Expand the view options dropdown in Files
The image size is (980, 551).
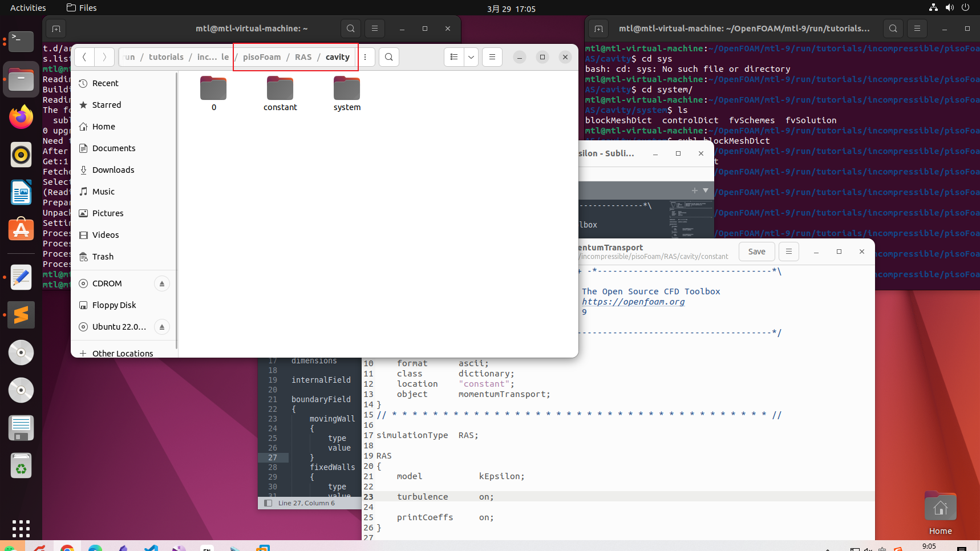471,57
